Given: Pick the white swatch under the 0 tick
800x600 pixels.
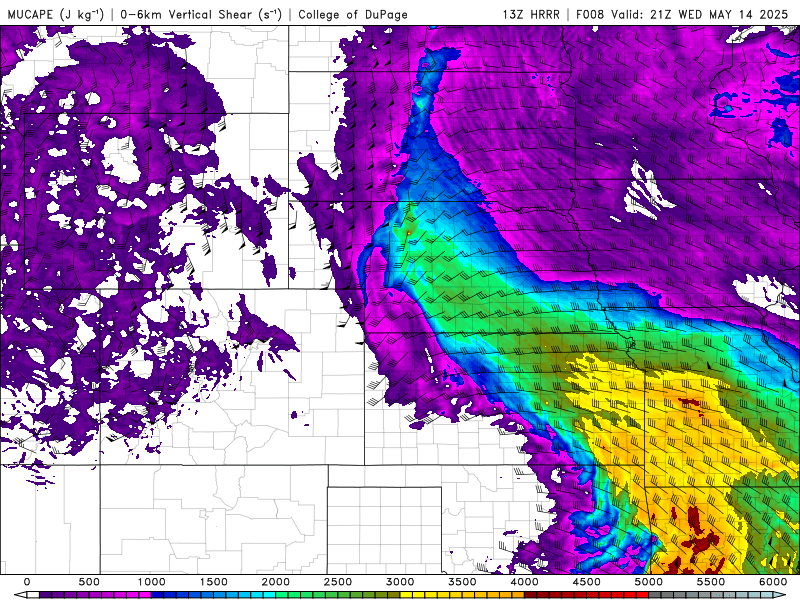Looking at the screenshot, I should pos(33,595).
